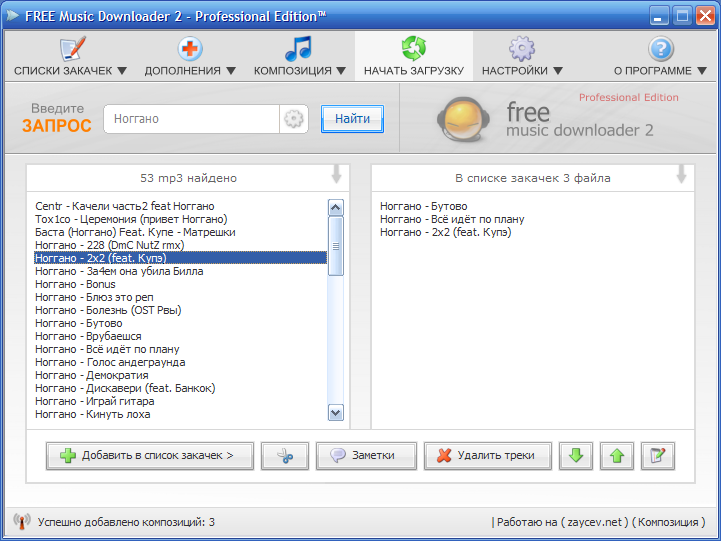Select Ноггано - Бутово in results list
The image size is (721, 541).
pyautogui.click(x=79, y=323)
